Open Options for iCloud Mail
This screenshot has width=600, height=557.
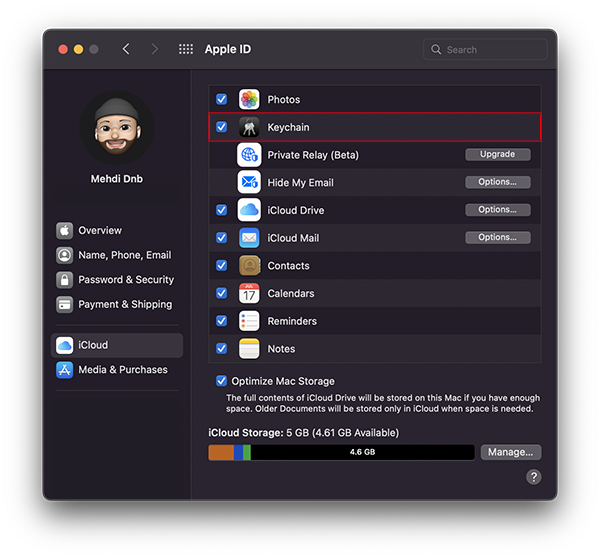click(497, 237)
